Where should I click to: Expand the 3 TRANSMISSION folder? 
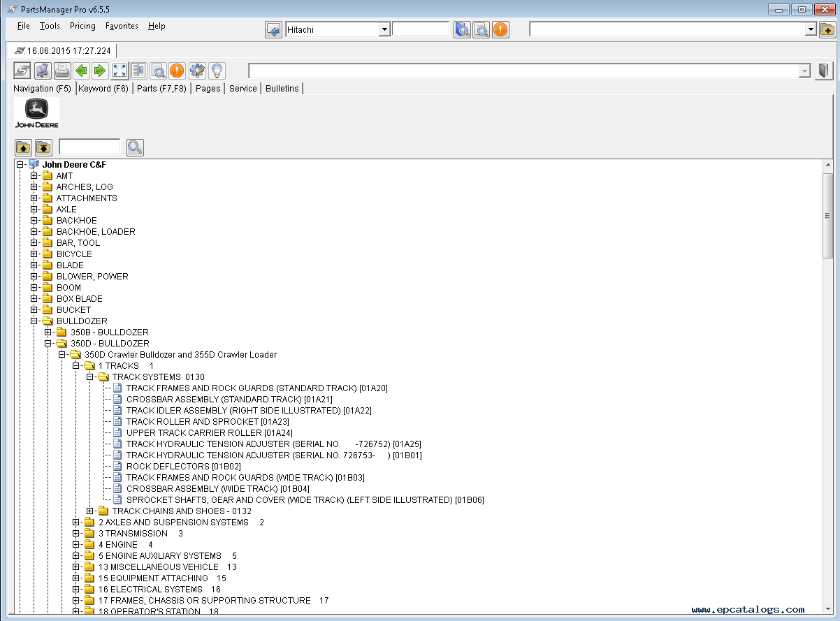click(x=75, y=534)
